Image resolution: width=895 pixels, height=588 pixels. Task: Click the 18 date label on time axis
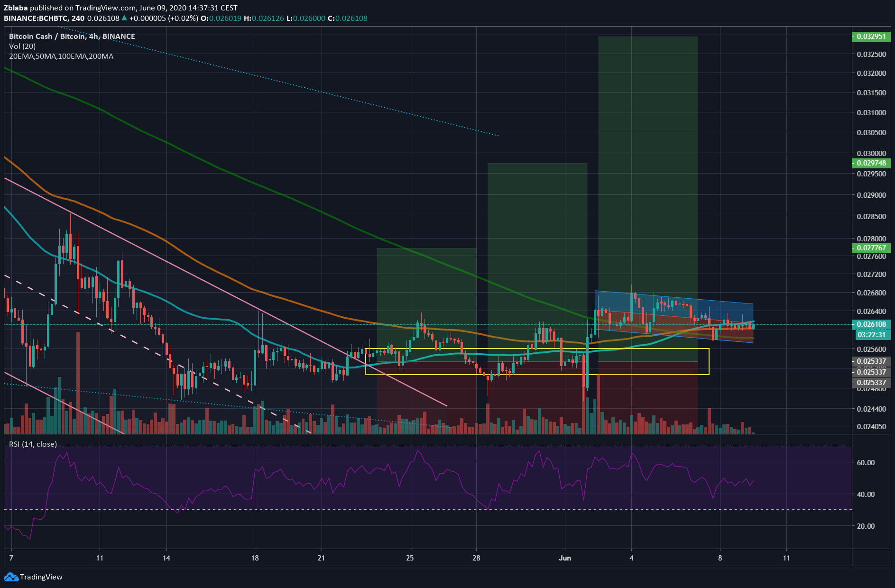pyautogui.click(x=255, y=558)
